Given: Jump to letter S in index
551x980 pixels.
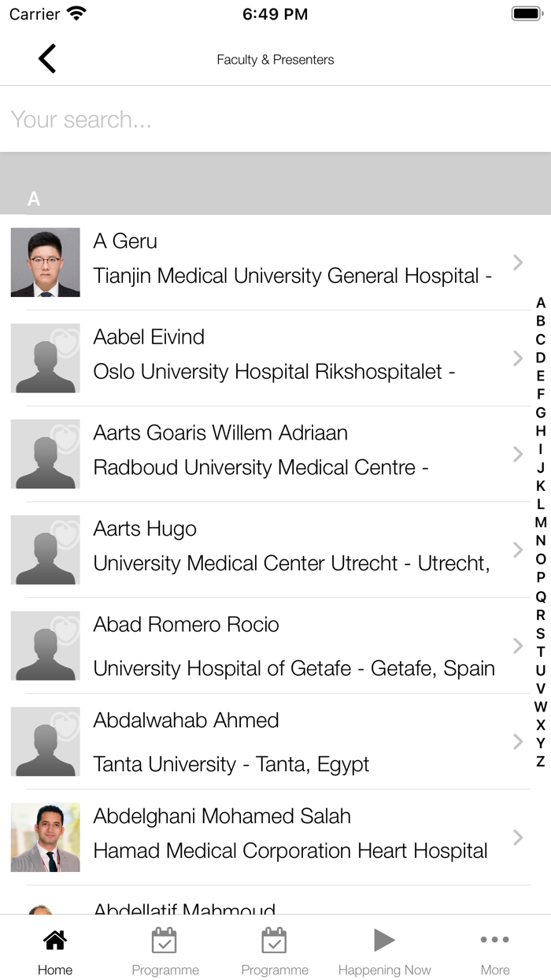Looking at the screenshot, I should click(541, 633).
